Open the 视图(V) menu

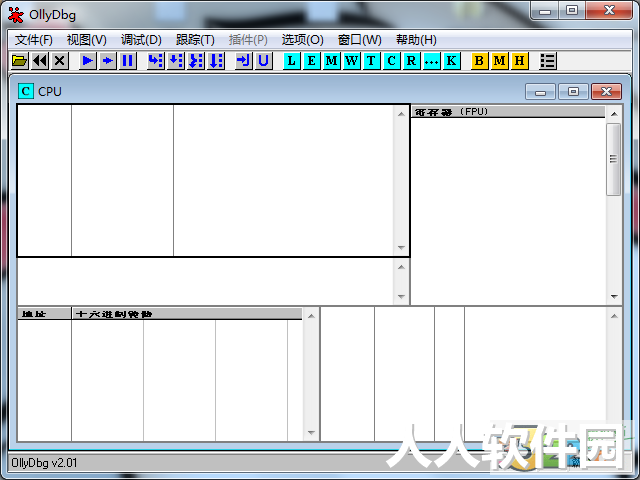coord(87,40)
